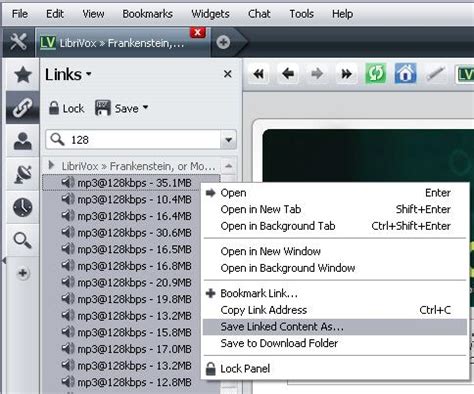
Task: Add a new panel with plus icon
Action: pyautogui.click(x=23, y=273)
